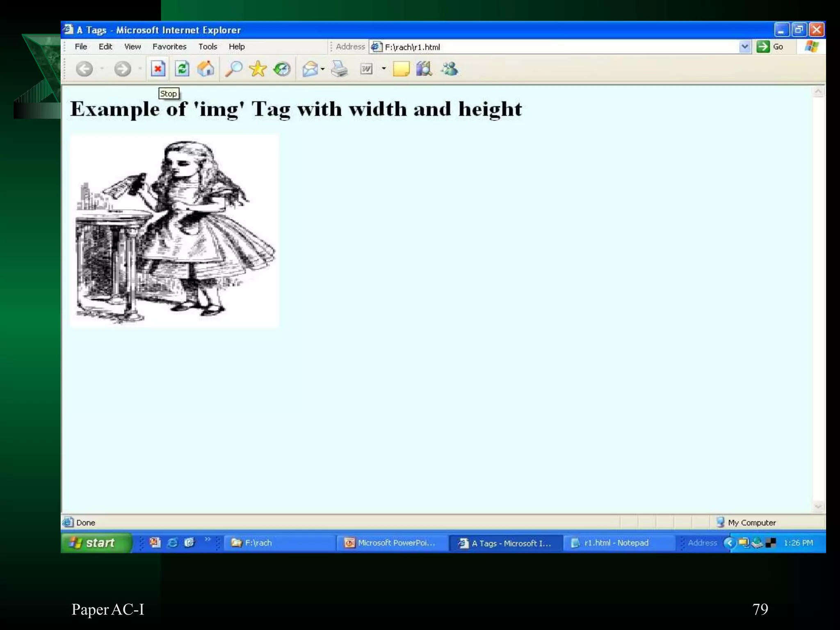
Task: Click the Refresh page icon
Action: pyautogui.click(x=182, y=69)
